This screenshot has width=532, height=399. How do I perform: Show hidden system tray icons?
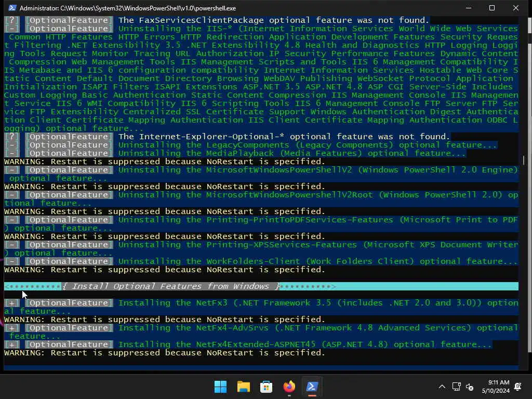(x=442, y=387)
